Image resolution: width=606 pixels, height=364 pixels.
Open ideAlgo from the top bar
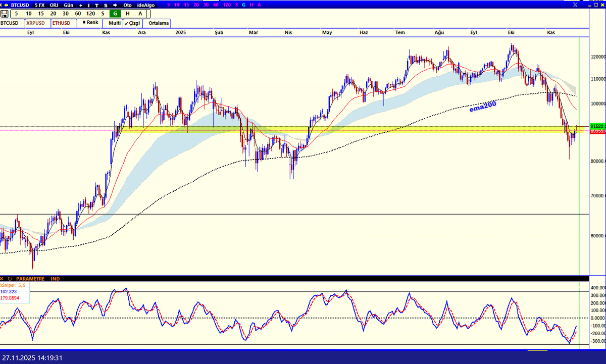pos(146,5)
